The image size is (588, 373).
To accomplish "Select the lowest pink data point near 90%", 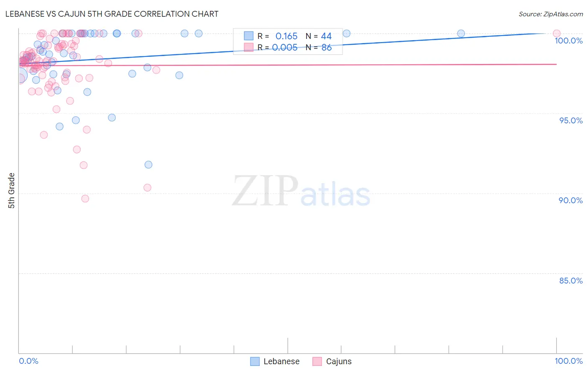I will click(85, 199).
